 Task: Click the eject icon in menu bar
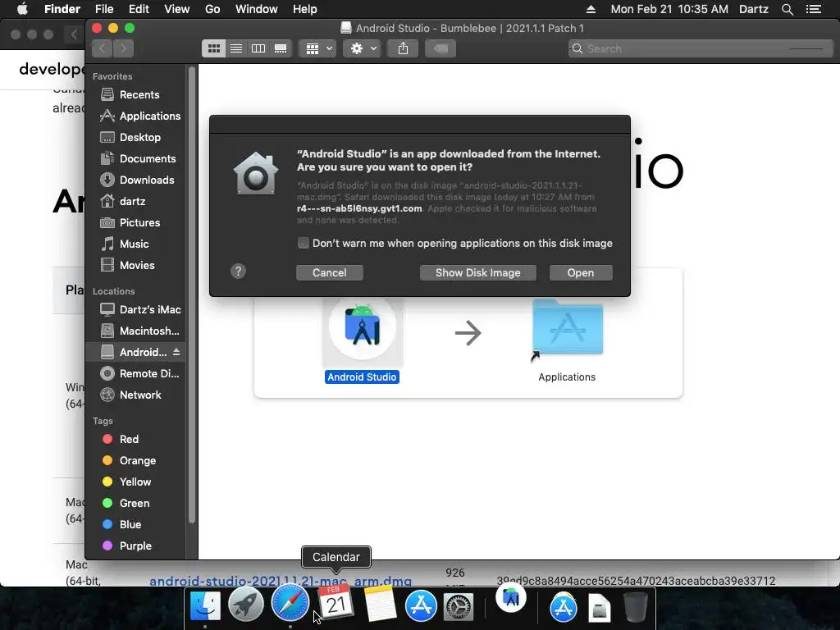(x=591, y=9)
